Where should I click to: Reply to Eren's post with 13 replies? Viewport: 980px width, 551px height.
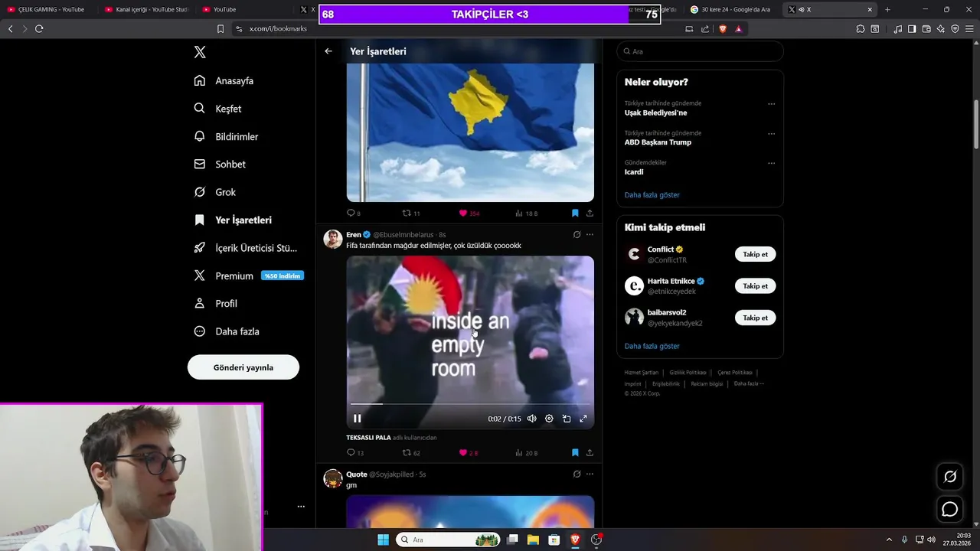coord(355,453)
